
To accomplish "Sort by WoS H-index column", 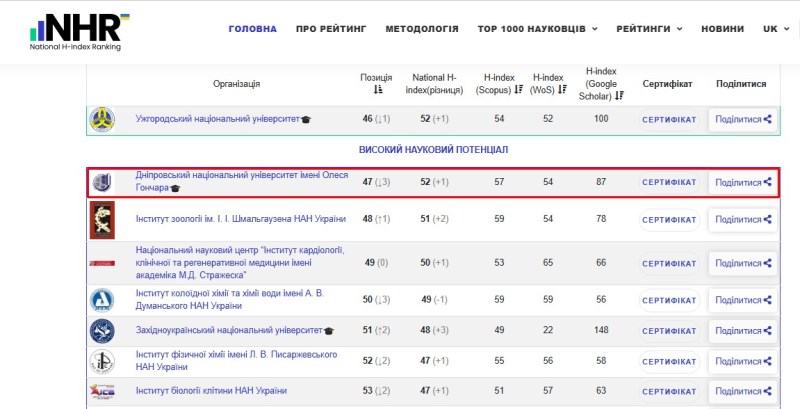I will 563,90.
